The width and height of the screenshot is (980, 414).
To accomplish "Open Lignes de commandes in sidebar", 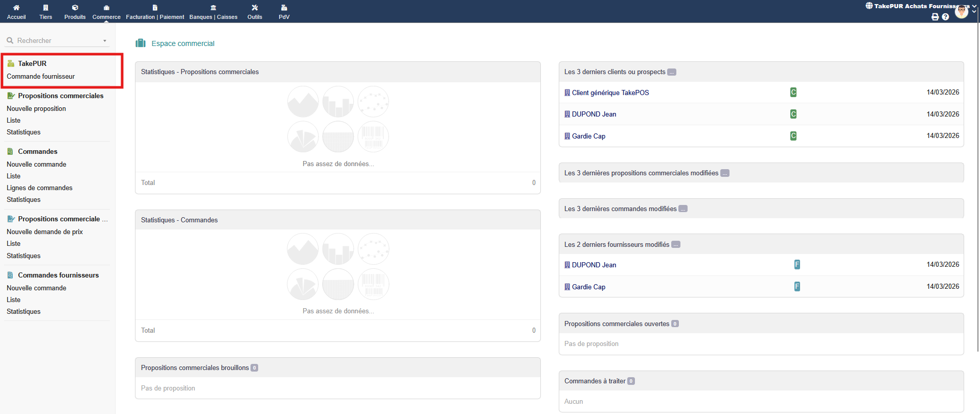I will click(39, 188).
